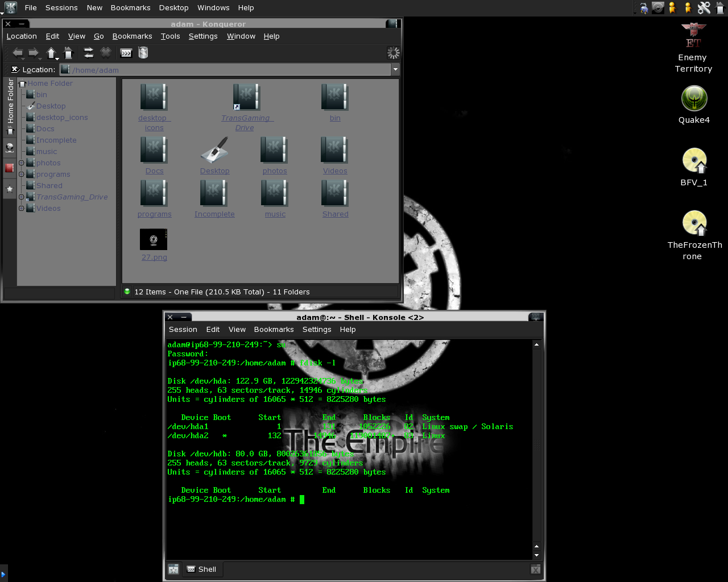Switch to the Shell tab in Konsole
The width and height of the screenshot is (728, 582).
point(202,569)
